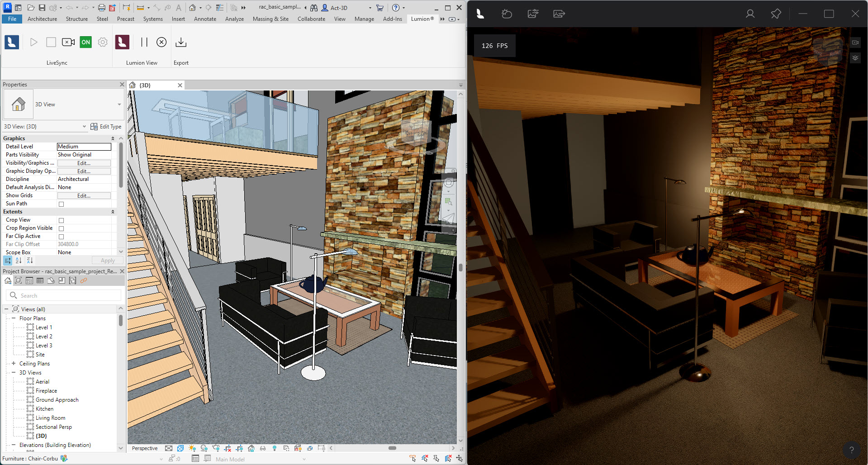Stop Lumion View with the circled X icon

point(161,42)
